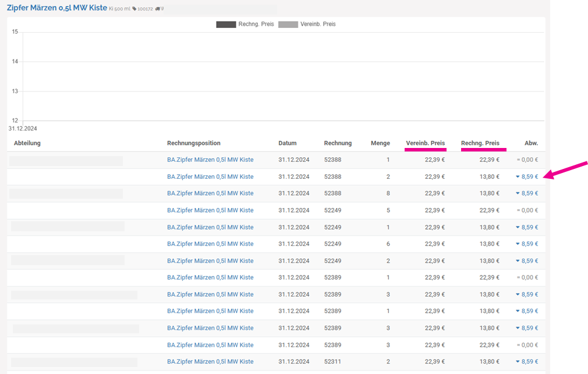This screenshot has height=374, width=588.
Task: Select the date 31.12.2024 in row 52311
Action: [293, 362]
